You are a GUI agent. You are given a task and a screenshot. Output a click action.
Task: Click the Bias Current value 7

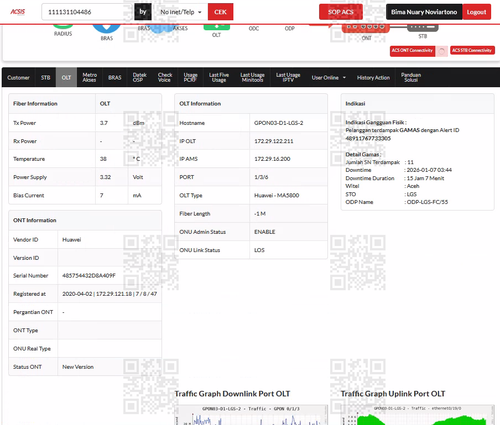[x=102, y=195]
